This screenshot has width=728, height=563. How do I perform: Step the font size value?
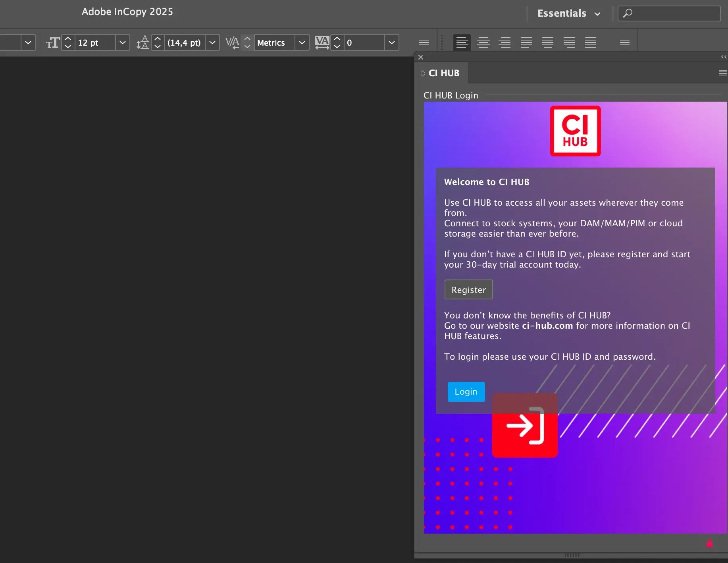(68, 42)
